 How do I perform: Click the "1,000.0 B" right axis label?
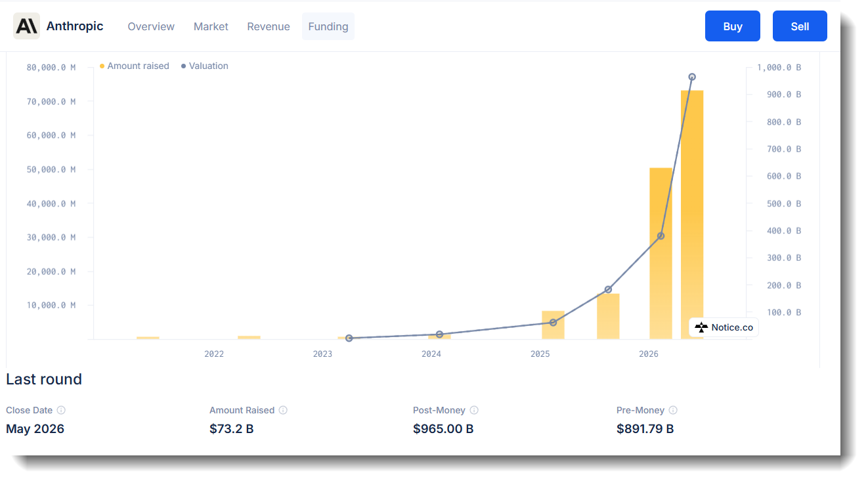[x=779, y=67]
